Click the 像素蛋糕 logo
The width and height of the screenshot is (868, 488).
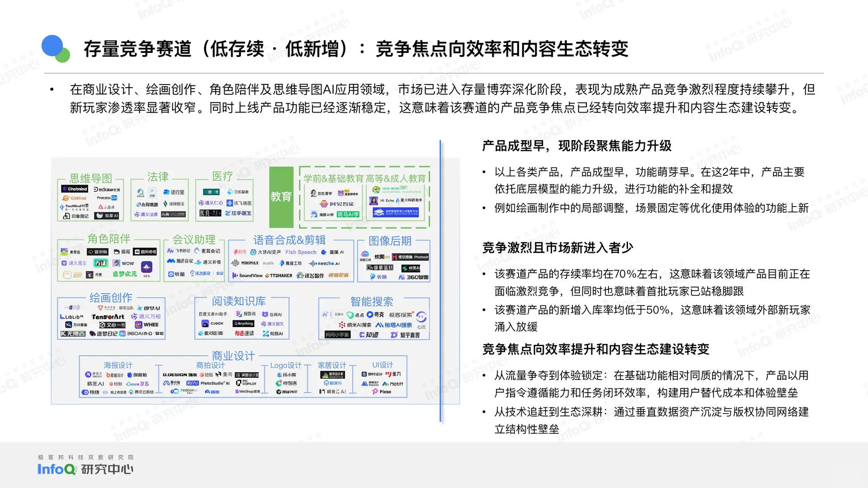coord(380,267)
